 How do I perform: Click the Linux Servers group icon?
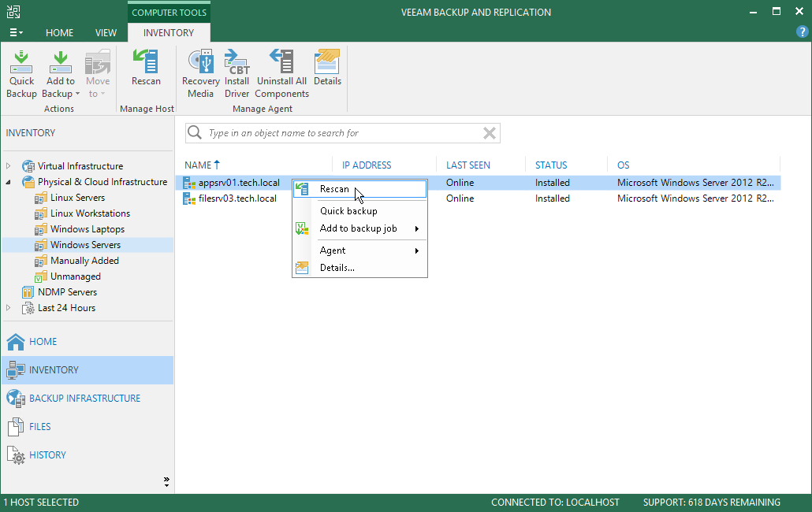(x=41, y=198)
